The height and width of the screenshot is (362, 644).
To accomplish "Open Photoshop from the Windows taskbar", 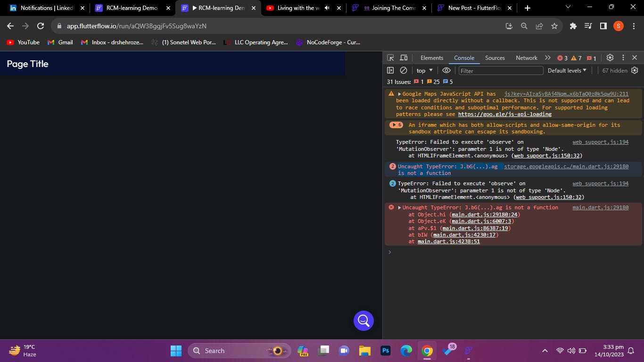I will (x=386, y=351).
